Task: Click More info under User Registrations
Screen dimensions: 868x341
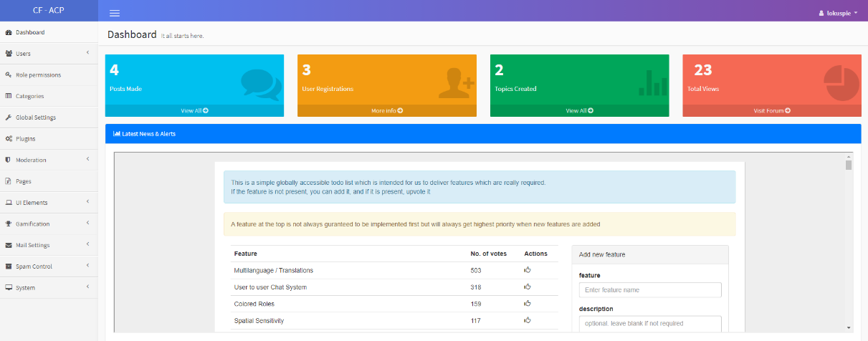Action: (387, 111)
